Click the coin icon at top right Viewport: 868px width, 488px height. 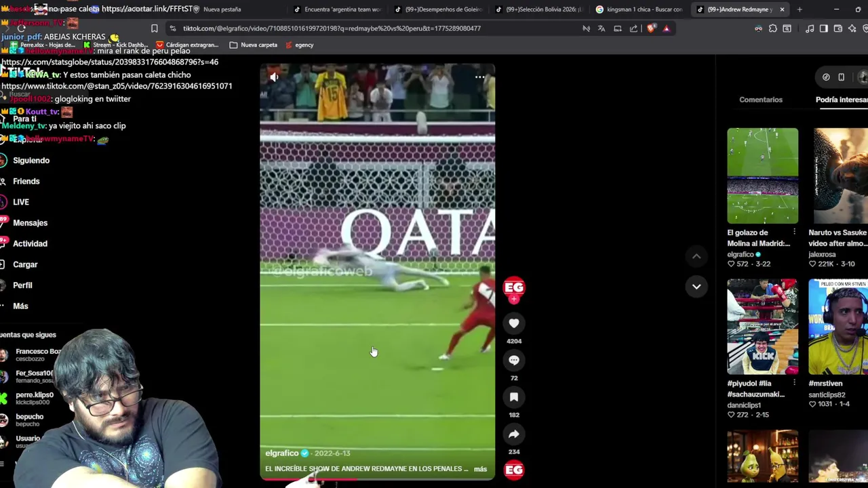pos(826,77)
